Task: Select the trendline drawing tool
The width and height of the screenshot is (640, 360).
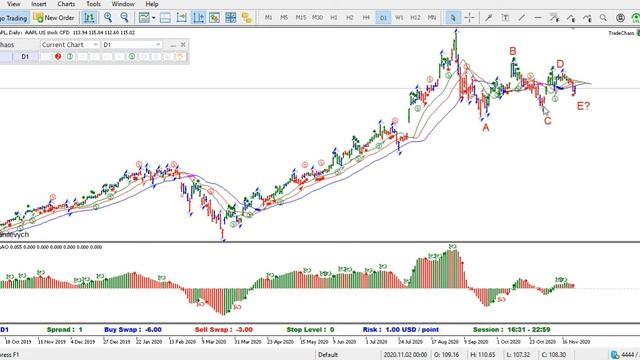Action: tap(522, 18)
